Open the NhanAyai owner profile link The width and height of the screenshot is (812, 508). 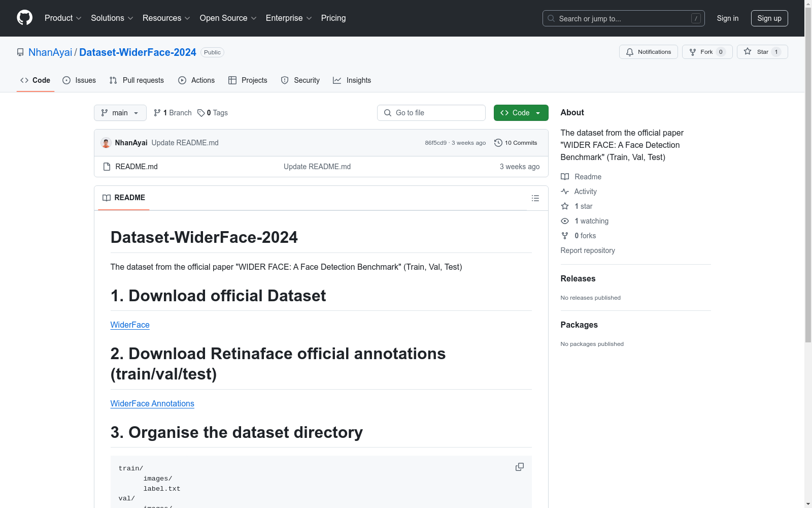(50, 52)
